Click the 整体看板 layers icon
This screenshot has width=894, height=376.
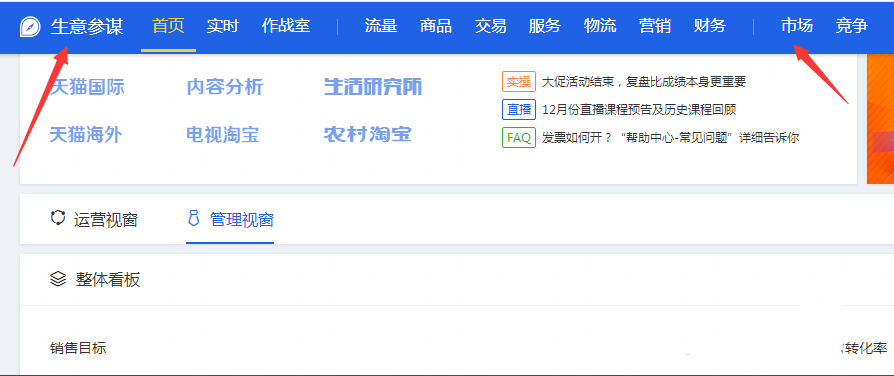[x=58, y=279]
